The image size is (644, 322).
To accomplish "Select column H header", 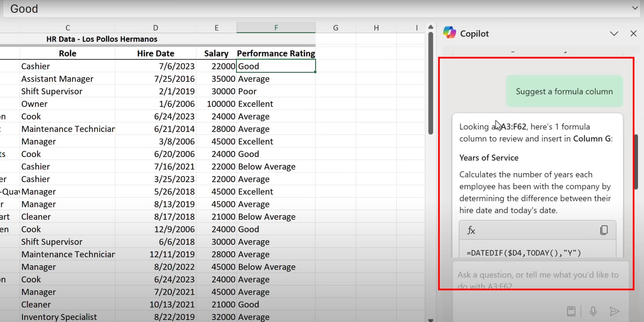I will 376,28.
